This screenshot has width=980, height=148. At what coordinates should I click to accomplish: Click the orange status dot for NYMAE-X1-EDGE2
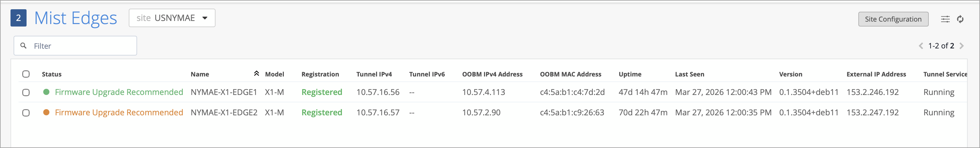[x=46, y=112]
